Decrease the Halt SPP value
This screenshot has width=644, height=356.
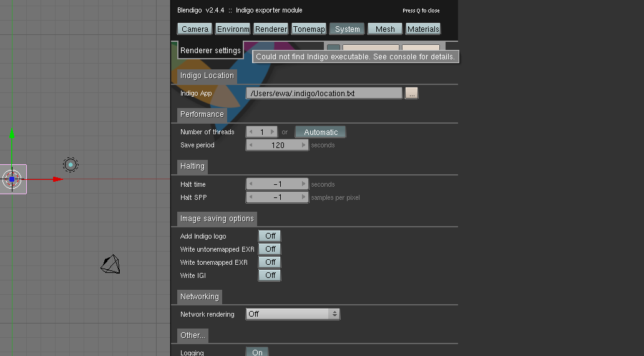pyautogui.click(x=251, y=197)
